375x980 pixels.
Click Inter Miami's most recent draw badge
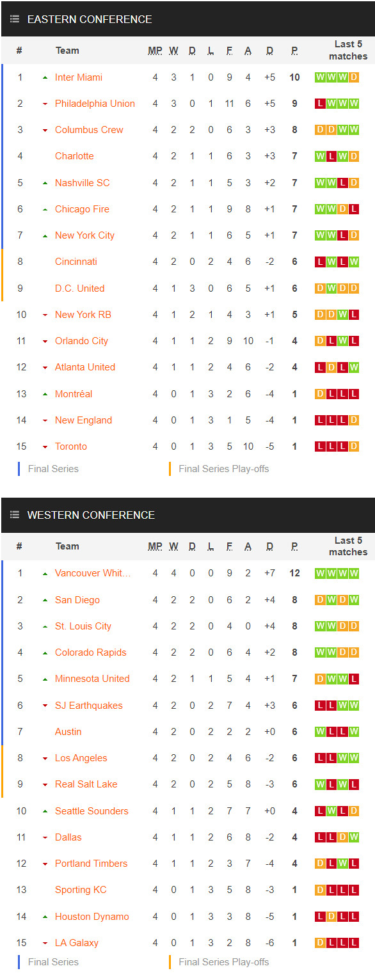[354, 77]
